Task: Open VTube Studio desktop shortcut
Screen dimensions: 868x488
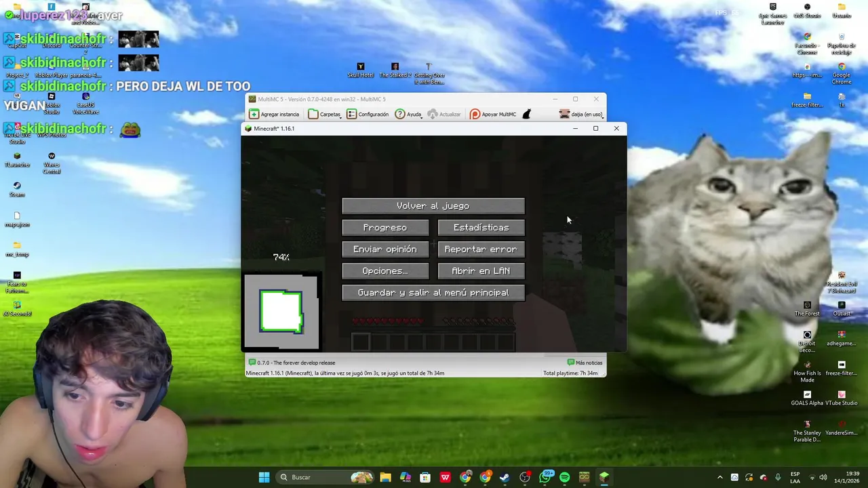Action: pos(842,398)
